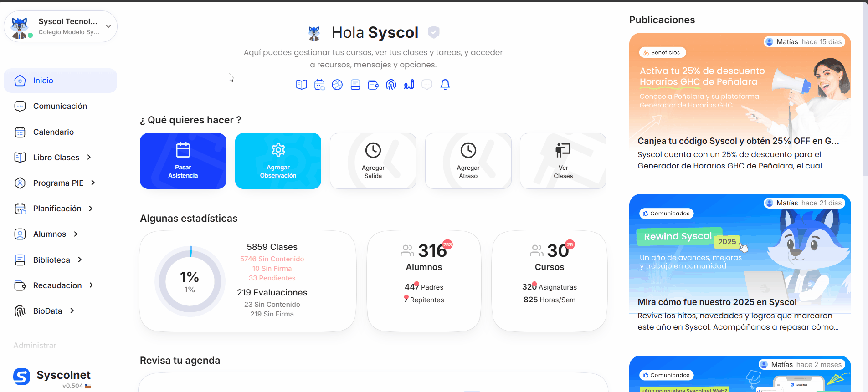868x392 pixels.
Task: Click the fox avatar in the account selector
Action: 20,27
